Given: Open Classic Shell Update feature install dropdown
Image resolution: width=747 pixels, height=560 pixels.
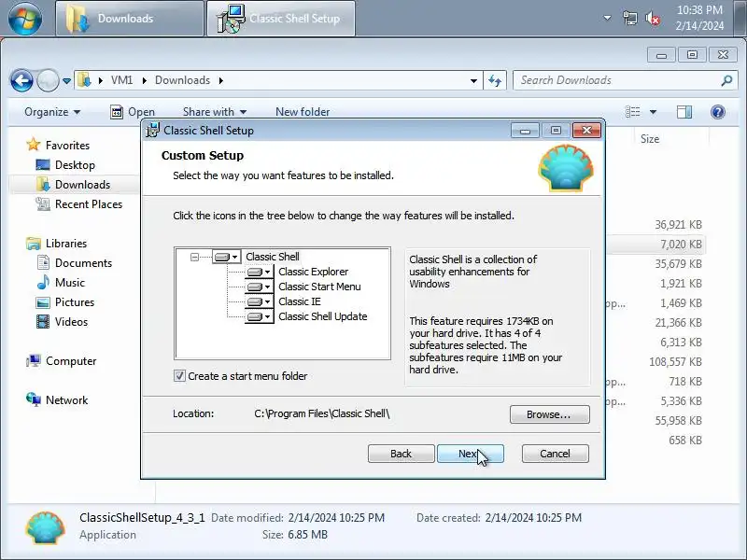Looking at the screenshot, I should point(260,316).
